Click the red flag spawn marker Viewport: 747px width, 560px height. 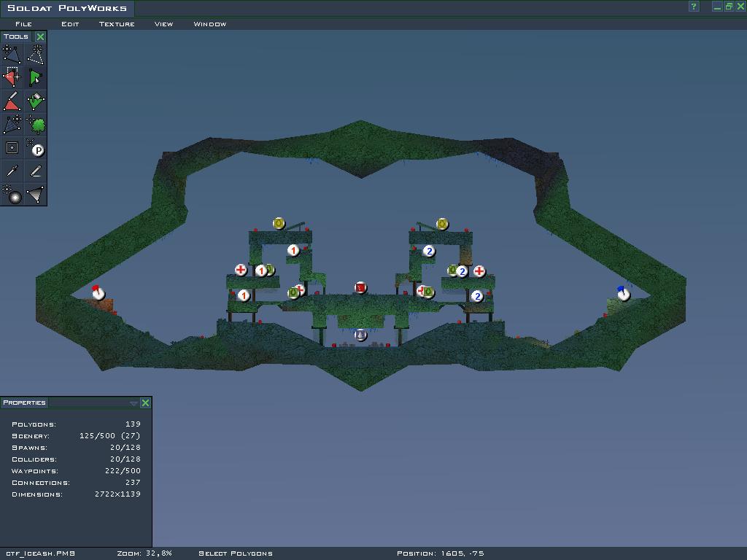tap(98, 293)
